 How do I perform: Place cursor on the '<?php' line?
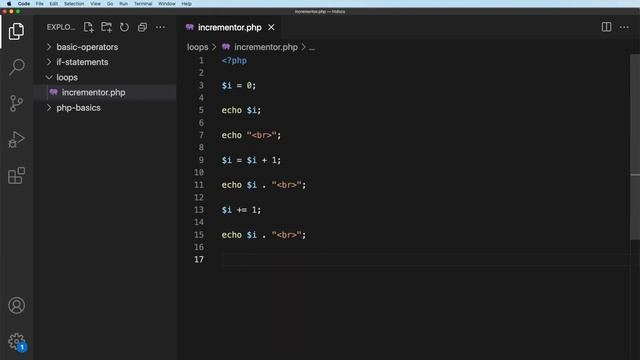[x=234, y=61]
